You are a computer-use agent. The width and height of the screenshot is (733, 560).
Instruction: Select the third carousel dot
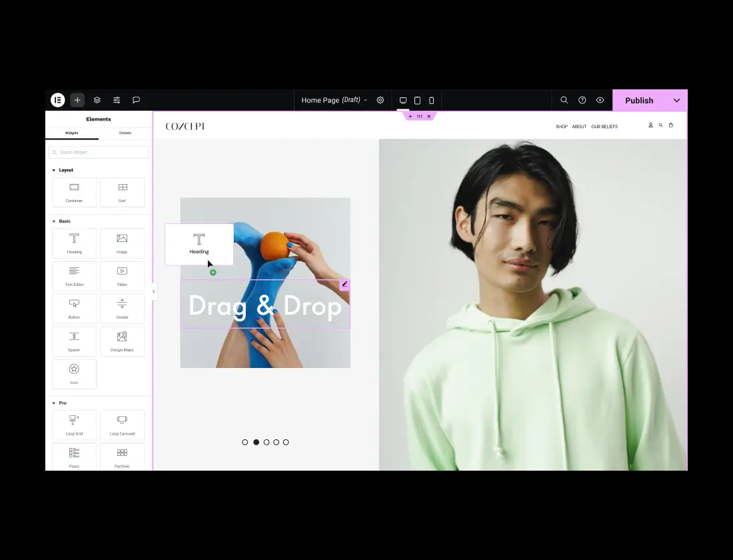(x=267, y=442)
